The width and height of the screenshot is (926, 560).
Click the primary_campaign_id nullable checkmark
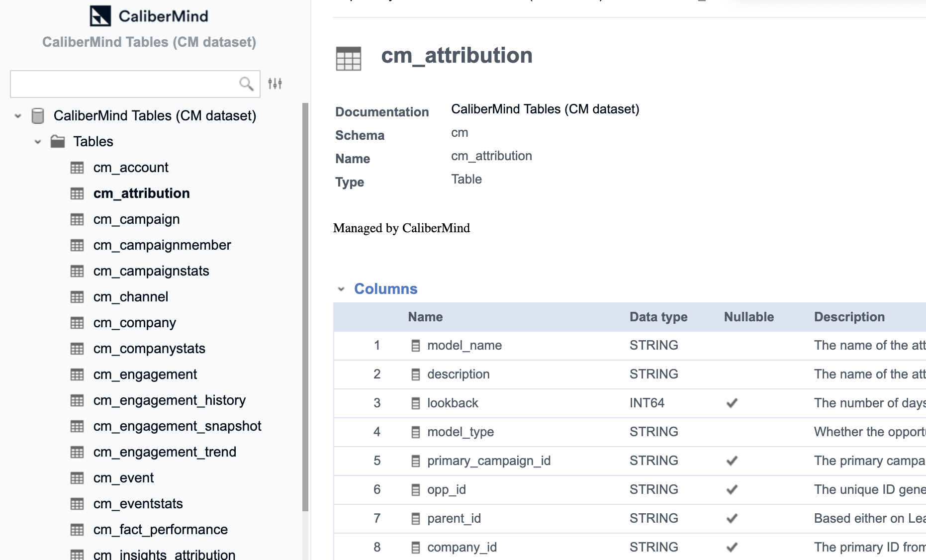(x=732, y=461)
